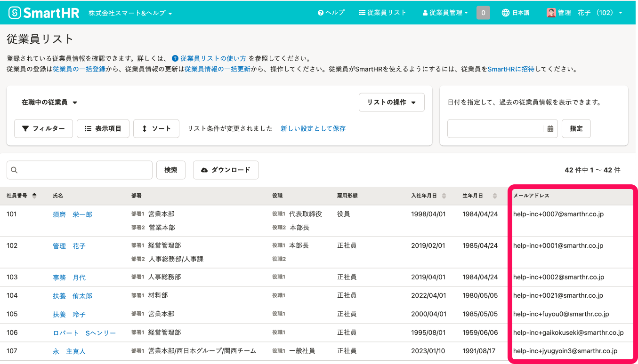Click the メールアドレス column header
Viewport: 638px width, 364px height.
click(531, 196)
